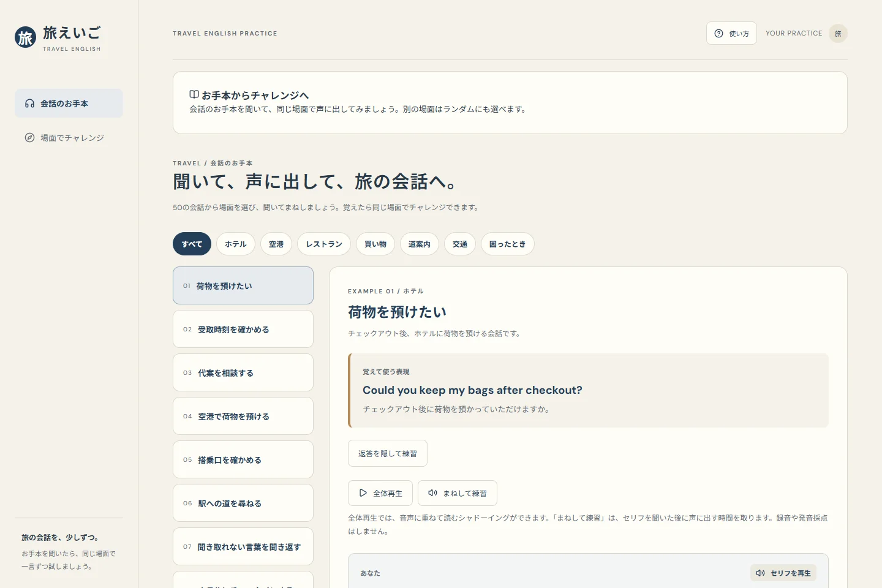The width and height of the screenshot is (882, 588).
Task: Click the play triangle icon in 全体再生
Action: (x=363, y=492)
